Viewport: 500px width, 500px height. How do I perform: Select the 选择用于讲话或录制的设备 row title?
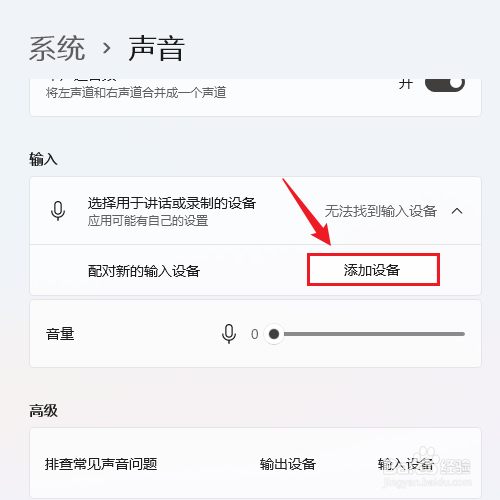click(x=172, y=203)
